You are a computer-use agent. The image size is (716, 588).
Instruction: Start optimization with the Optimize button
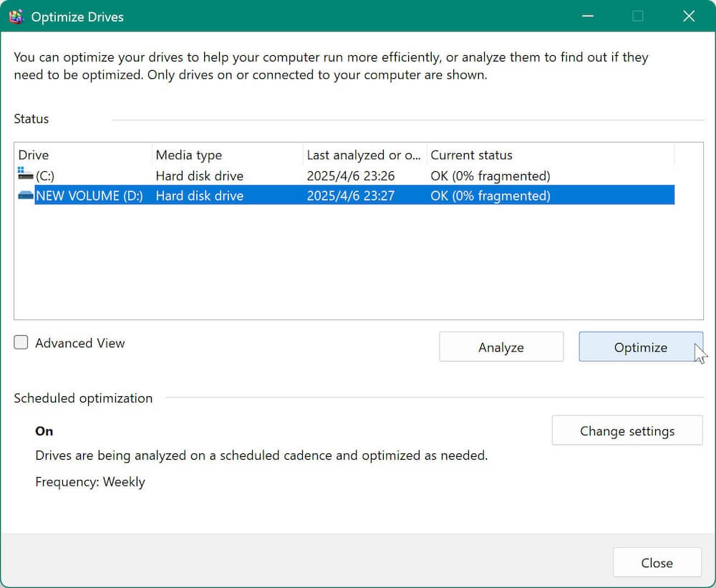pyautogui.click(x=640, y=347)
